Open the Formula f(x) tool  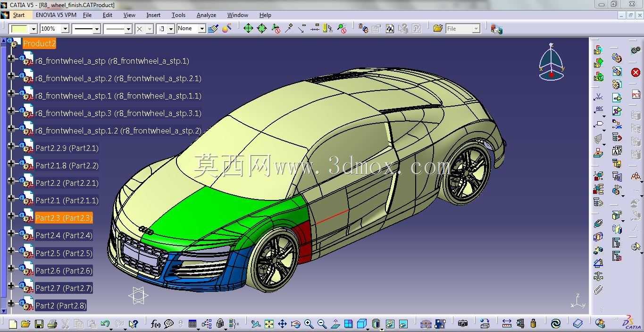(x=155, y=324)
